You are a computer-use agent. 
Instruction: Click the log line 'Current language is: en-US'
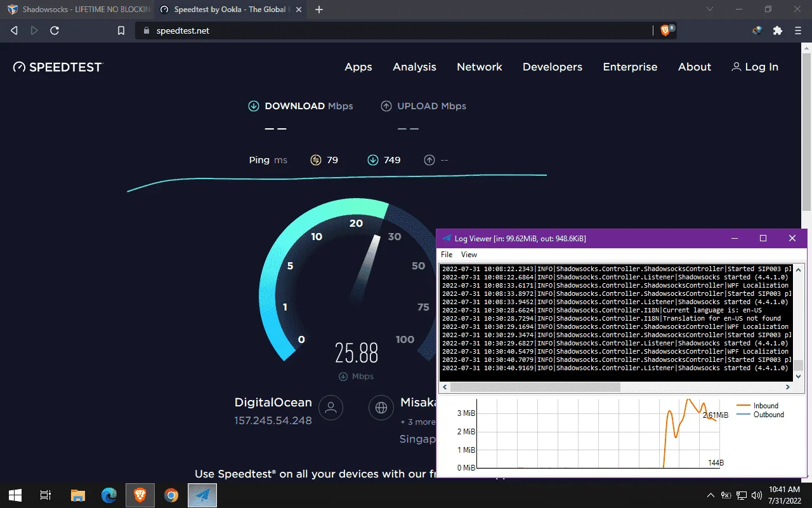coord(602,310)
